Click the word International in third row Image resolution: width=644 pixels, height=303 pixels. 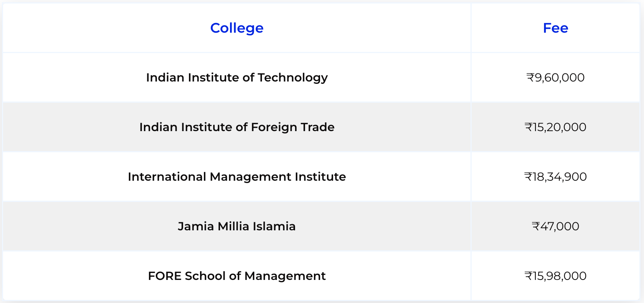pos(167,176)
